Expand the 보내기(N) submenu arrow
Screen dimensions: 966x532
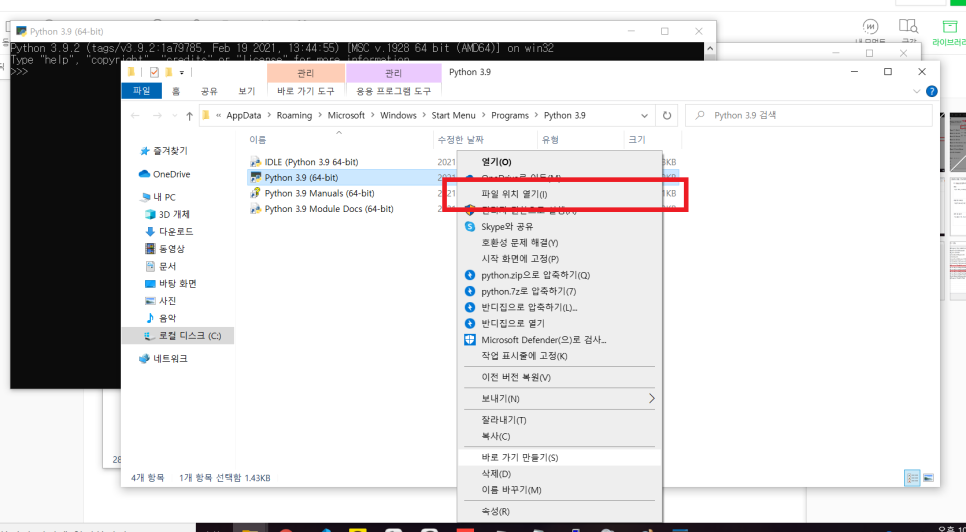651,399
